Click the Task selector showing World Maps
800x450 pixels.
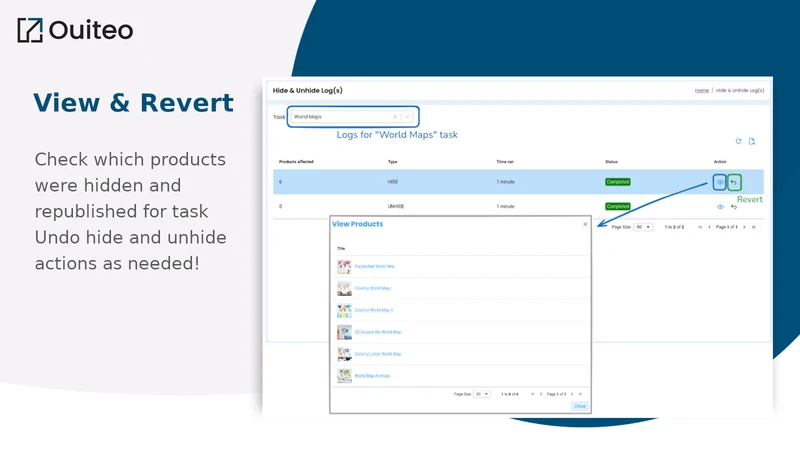[353, 117]
